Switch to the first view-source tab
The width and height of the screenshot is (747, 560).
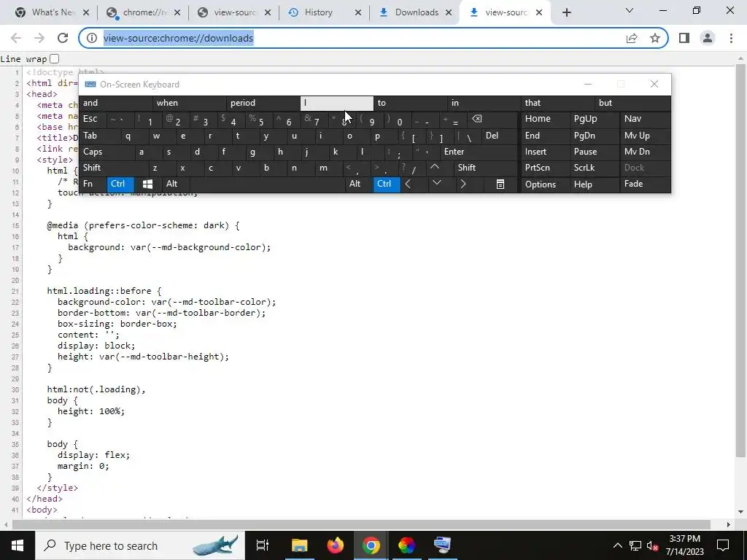tap(233, 12)
